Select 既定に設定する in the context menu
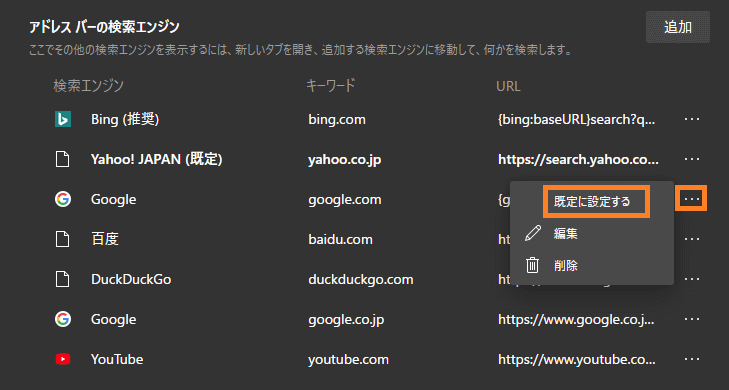Screen dimensions: 729x390 click(592, 202)
